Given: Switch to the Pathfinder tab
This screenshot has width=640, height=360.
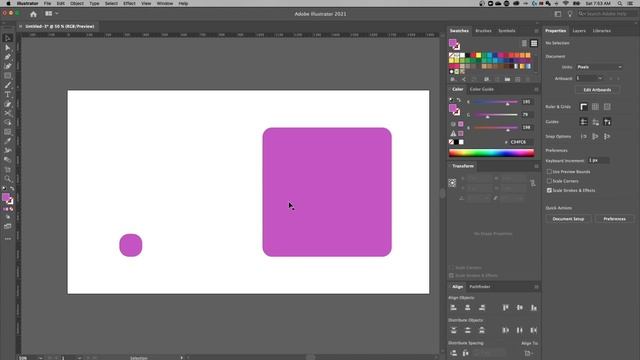Looking at the screenshot, I should point(480,287).
